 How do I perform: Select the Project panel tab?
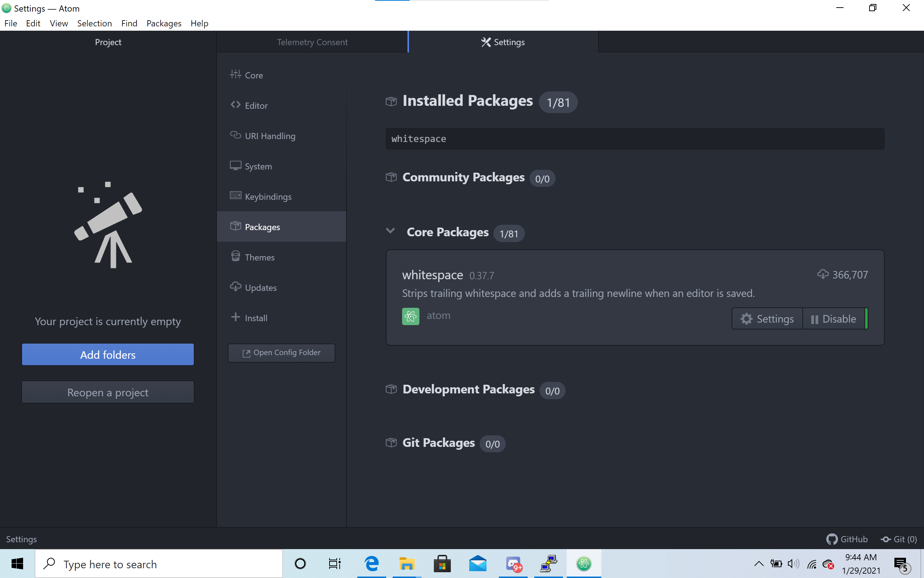108,42
